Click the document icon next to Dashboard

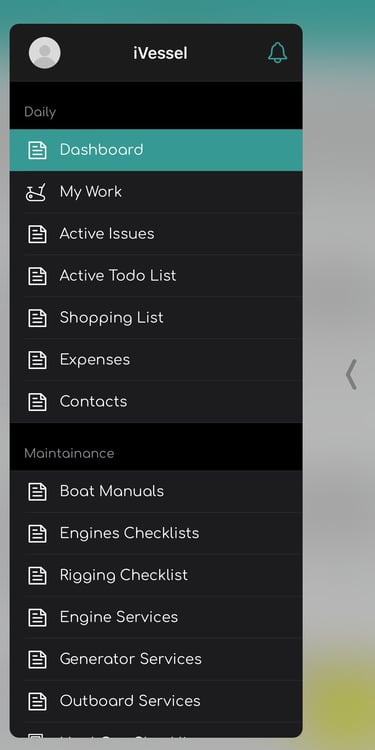(37, 150)
